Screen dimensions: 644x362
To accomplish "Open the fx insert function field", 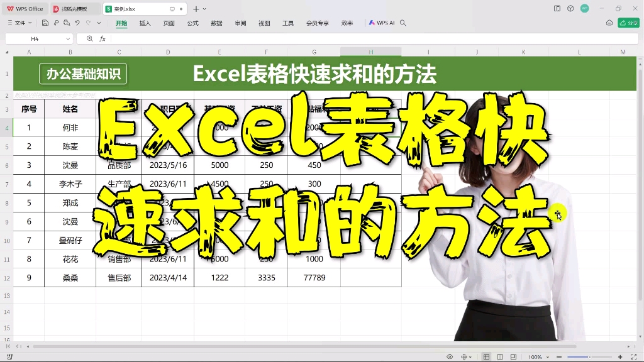I will [103, 38].
